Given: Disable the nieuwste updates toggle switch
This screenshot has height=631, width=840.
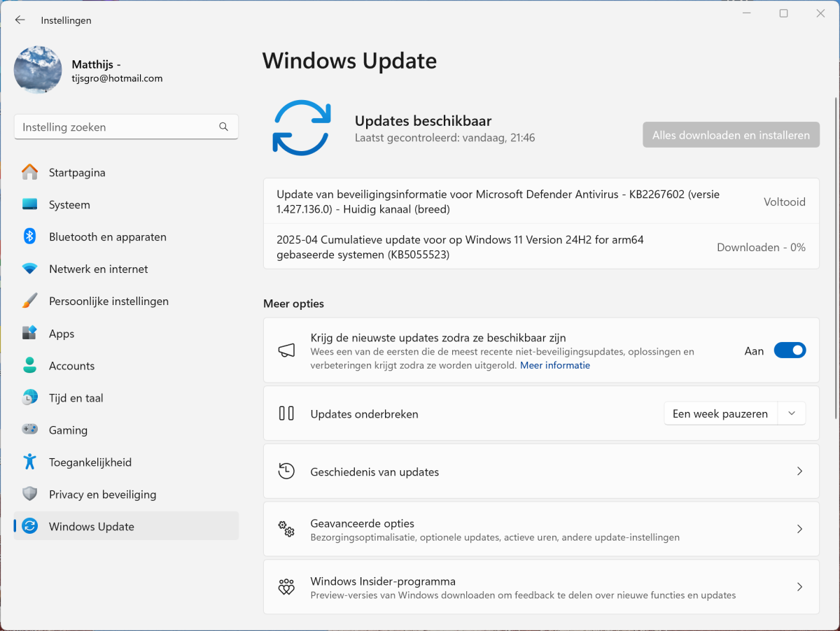Looking at the screenshot, I should (x=790, y=350).
